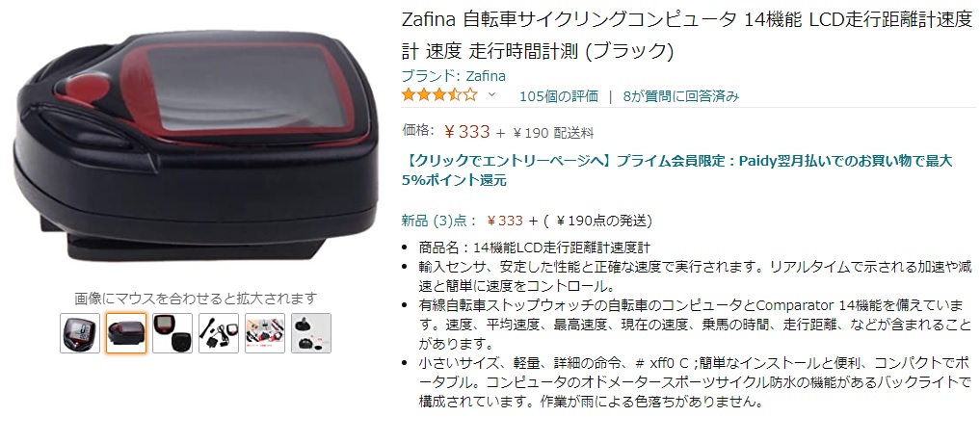The width and height of the screenshot is (980, 443).
Task: Select the highlighted second product thumbnail
Action: [x=126, y=333]
